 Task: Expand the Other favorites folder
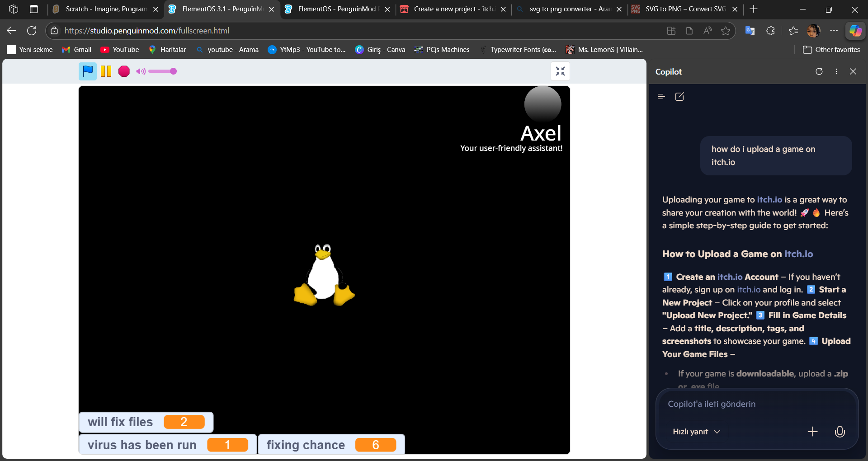click(x=831, y=50)
